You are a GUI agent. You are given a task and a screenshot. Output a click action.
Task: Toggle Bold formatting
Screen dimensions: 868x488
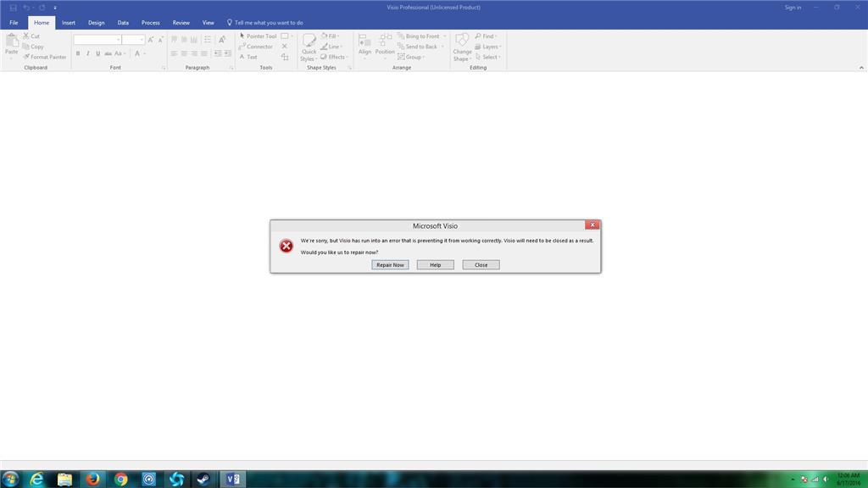click(x=78, y=53)
